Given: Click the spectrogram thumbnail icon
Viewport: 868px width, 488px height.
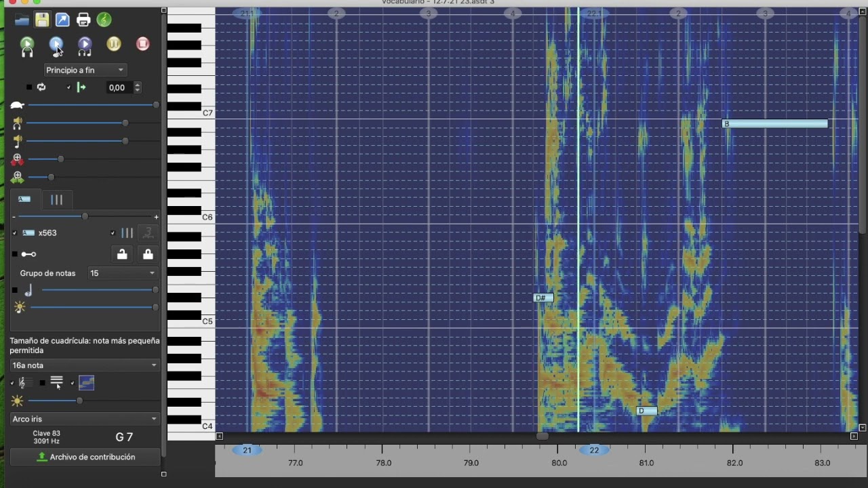Looking at the screenshot, I should pyautogui.click(x=86, y=383).
